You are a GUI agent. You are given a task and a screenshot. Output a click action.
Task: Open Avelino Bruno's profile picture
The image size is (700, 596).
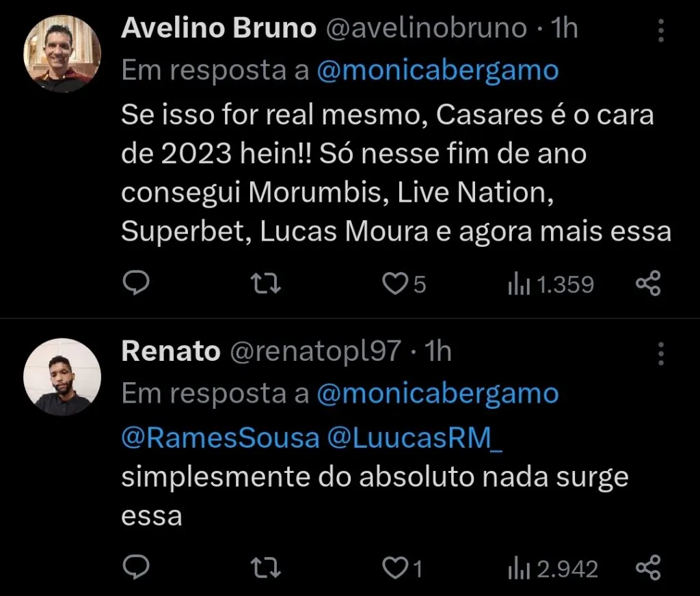62,54
